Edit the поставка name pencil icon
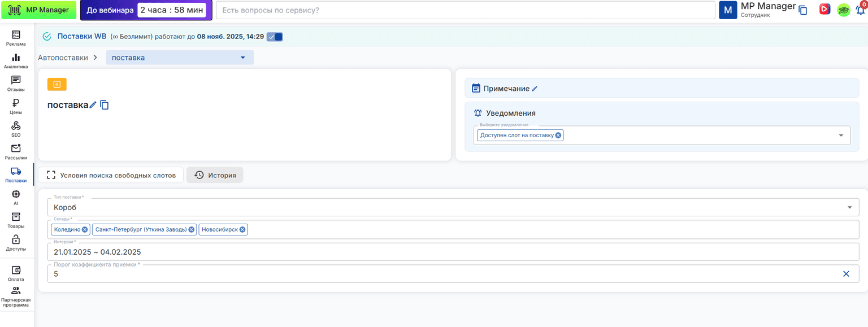 [x=93, y=105]
